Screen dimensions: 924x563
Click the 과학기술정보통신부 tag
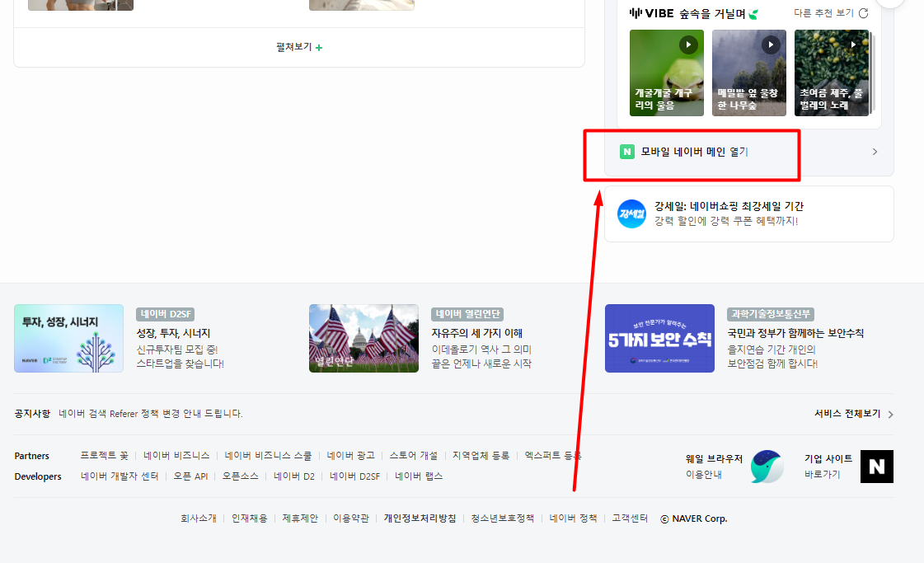point(771,314)
